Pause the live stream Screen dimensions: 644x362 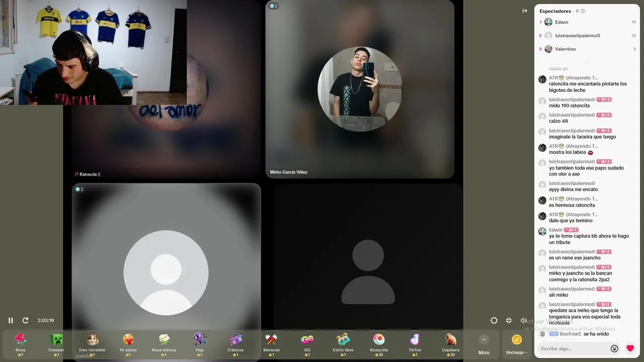pyautogui.click(x=11, y=320)
